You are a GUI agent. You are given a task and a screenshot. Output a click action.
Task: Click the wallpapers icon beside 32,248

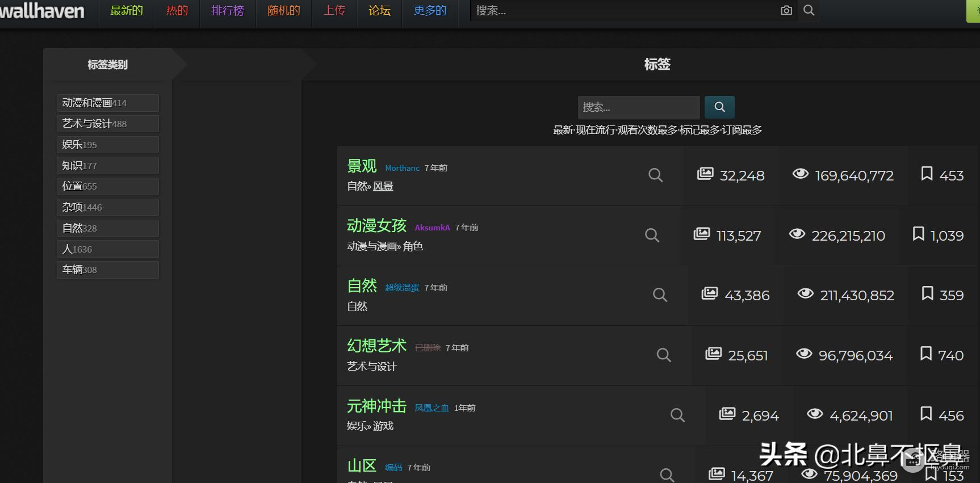point(705,174)
